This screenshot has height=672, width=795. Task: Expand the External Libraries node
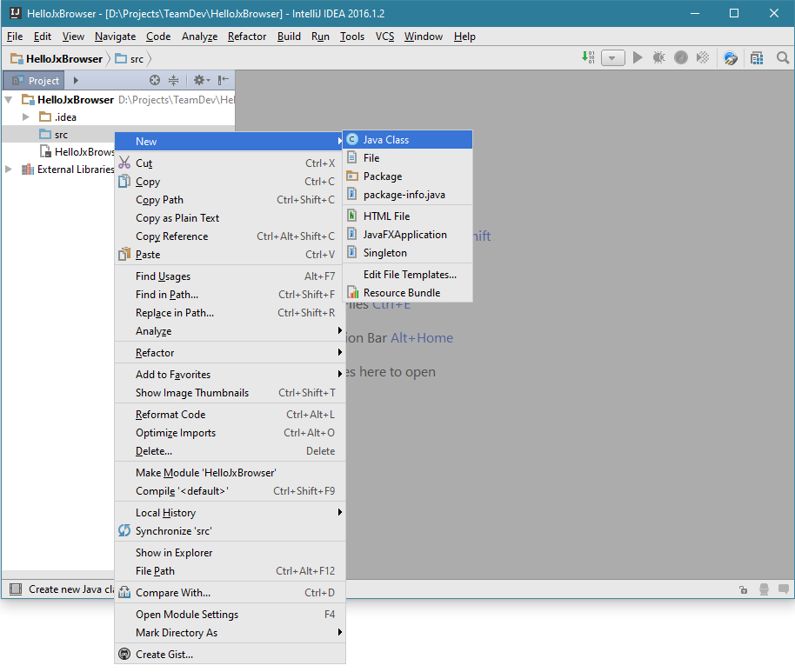click(9, 169)
